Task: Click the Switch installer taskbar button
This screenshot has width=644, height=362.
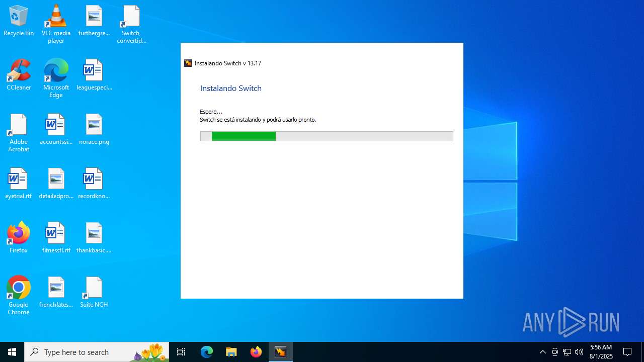Action: tap(280, 352)
